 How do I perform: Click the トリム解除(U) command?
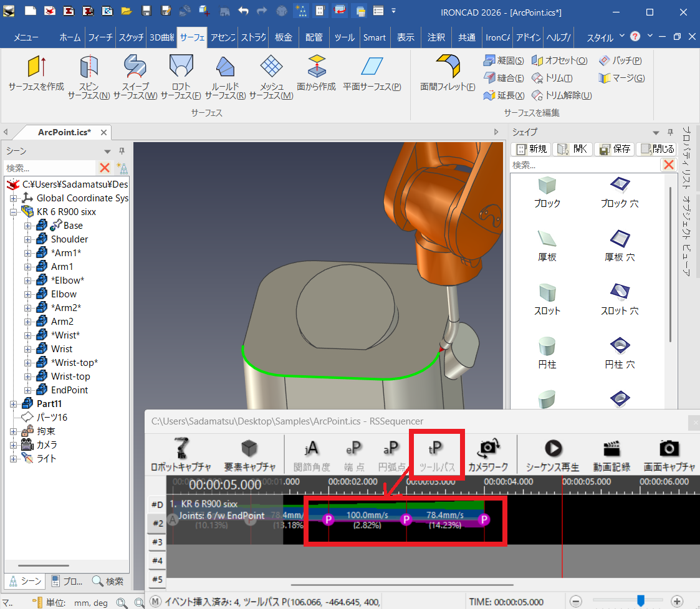(x=562, y=95)
